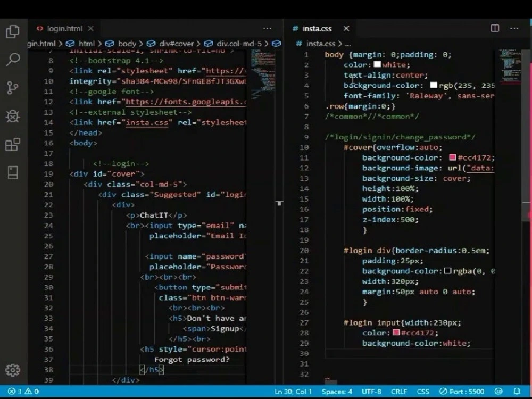532x399 pixels.
Task: Click 'z-index:500;' on line 17
Action: pyautogui.click(x=390, y=220)
